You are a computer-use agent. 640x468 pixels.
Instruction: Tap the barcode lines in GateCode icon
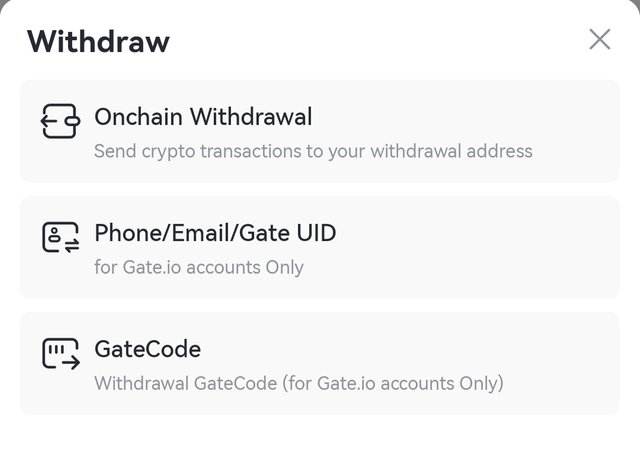56,349
